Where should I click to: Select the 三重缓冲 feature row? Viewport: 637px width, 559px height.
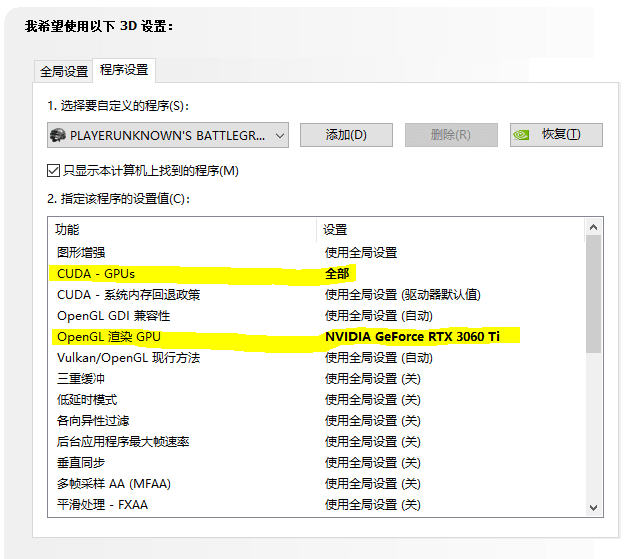point(80,379)
